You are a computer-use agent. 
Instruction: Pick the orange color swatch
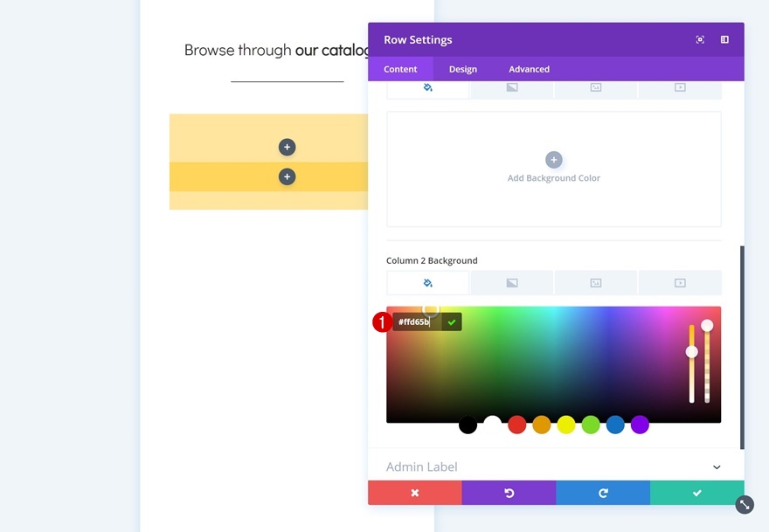542,425
